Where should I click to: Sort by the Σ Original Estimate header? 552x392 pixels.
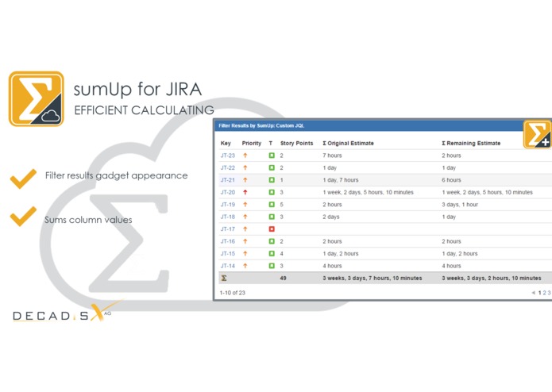tap(348, 143)
